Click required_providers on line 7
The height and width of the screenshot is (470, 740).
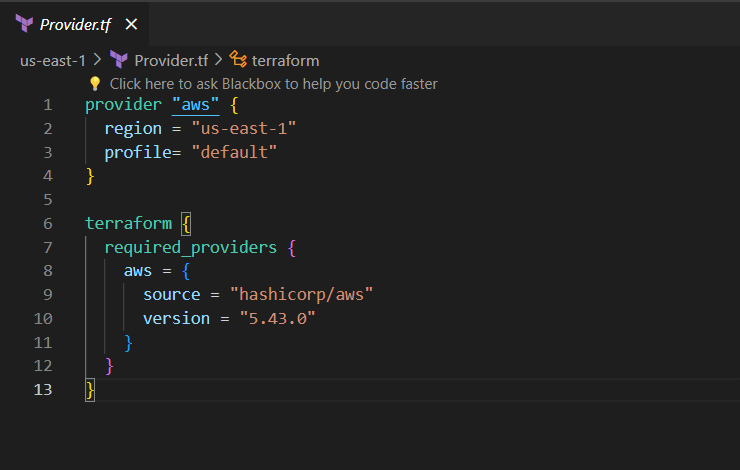click(191, 247)
